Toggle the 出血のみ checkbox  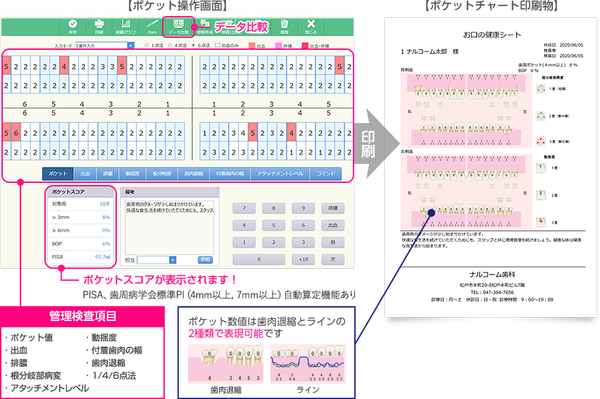click(x=217, y=45)
